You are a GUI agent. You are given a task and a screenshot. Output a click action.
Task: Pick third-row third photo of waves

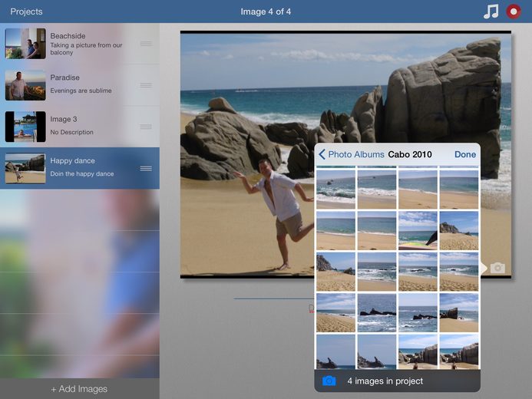[x=418, y=272]
